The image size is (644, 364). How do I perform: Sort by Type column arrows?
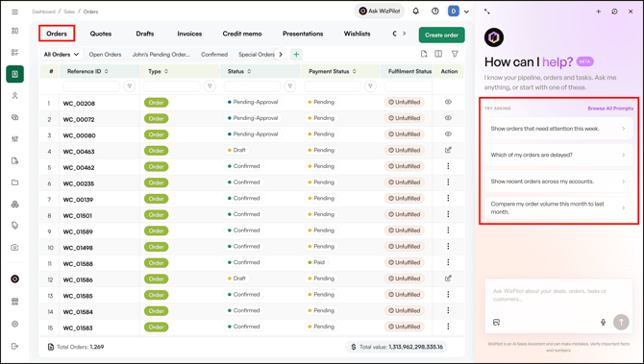tap(166, 71)
